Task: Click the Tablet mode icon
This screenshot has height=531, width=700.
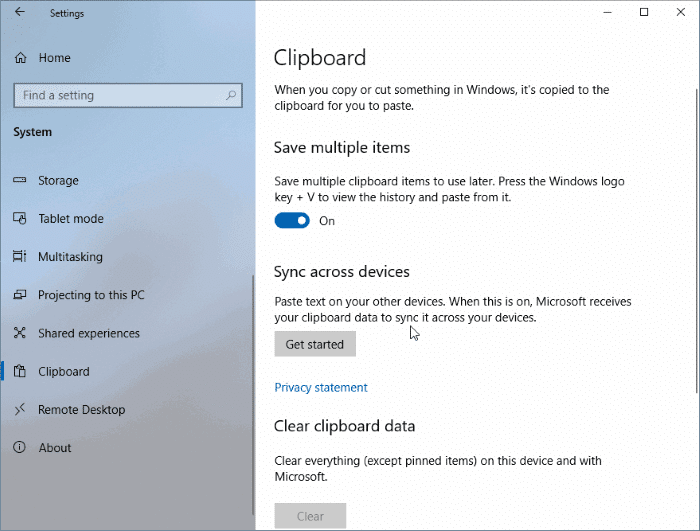Action: pos(20,218)
